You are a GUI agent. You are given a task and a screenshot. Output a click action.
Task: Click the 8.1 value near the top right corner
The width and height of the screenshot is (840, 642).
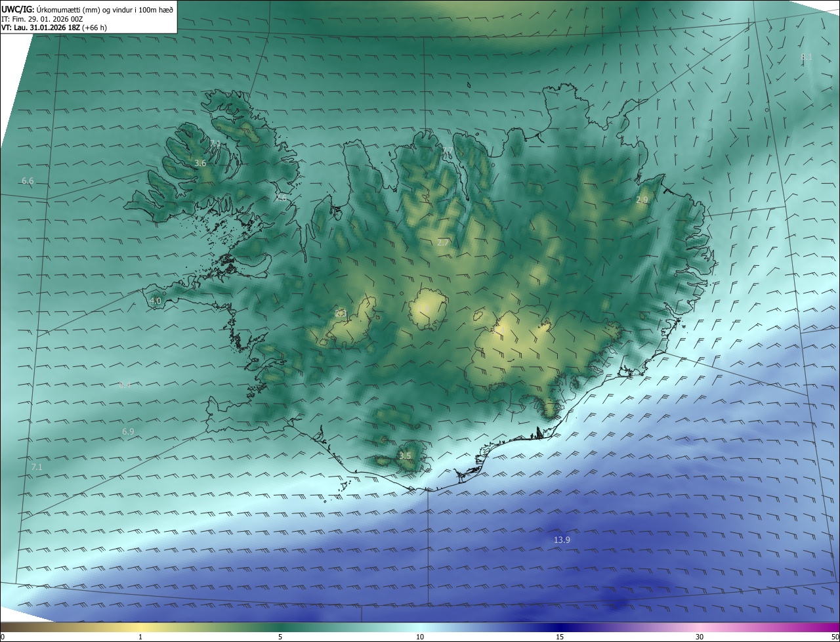coord(807,57)
